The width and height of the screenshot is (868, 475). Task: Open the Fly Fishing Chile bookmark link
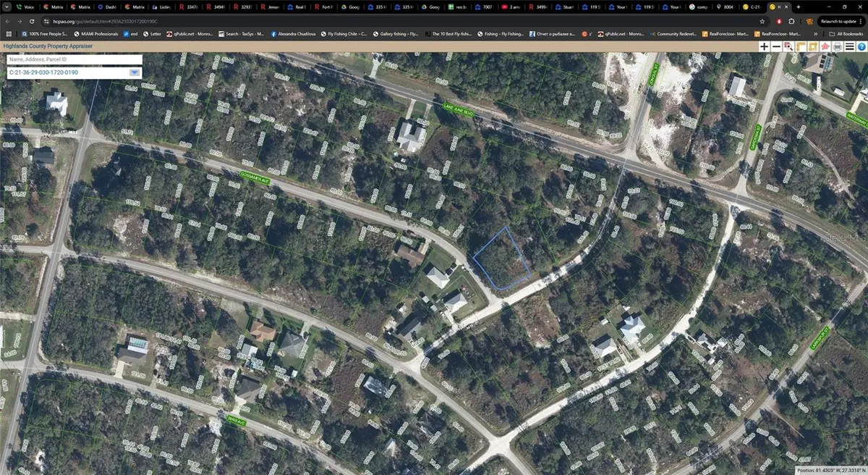[x=344, y=33]
